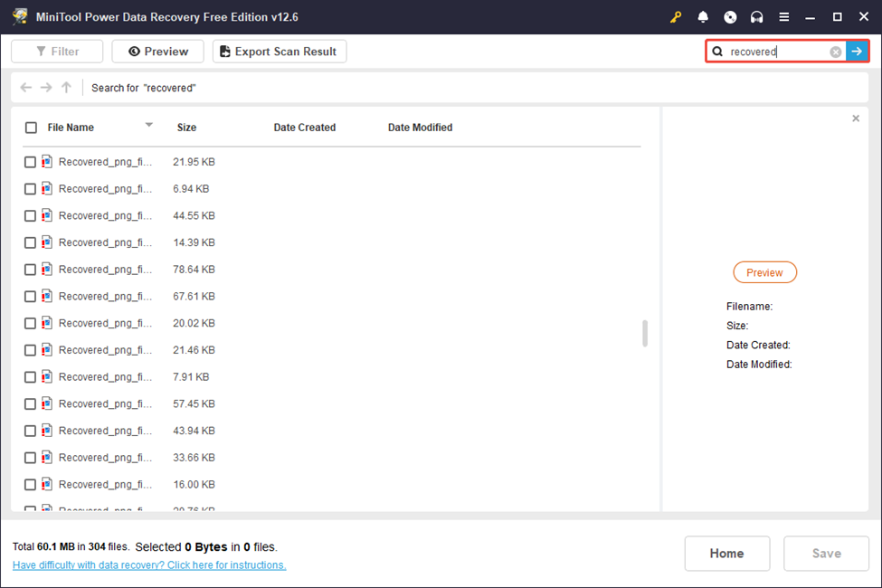Check the select-all File Name checkbox
This screenshot has height=588, width=882.
tap(31, 128)
